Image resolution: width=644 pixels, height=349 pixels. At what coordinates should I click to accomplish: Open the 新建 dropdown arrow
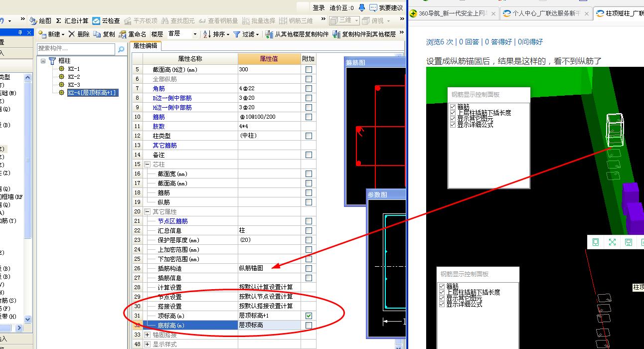coord(63,34)
